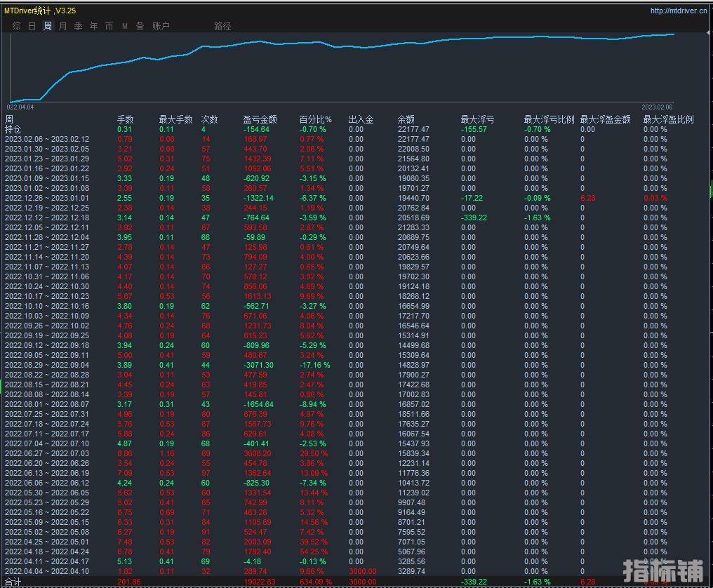
Task: Click the 余额 column header
Action: (x=406, y=119)
